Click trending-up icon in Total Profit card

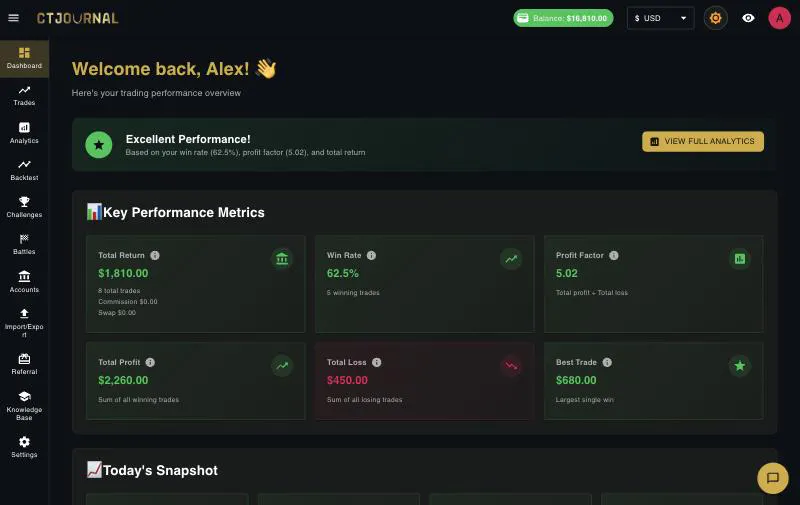point(282,366)
